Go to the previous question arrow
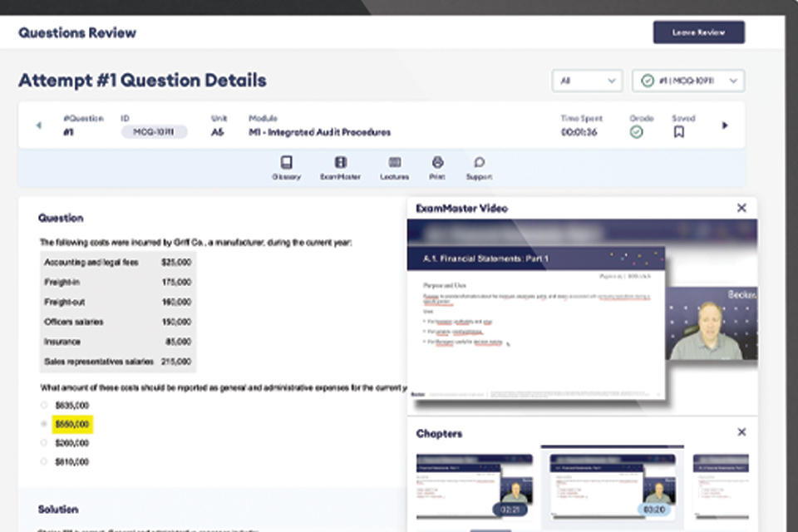Viewport: 798px width, 532px height. [x=39, y=126]
